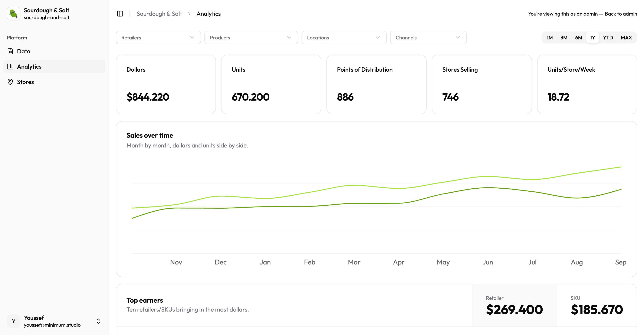
Task: Toggle the sidebar panel icon
Action: point(120,13)
